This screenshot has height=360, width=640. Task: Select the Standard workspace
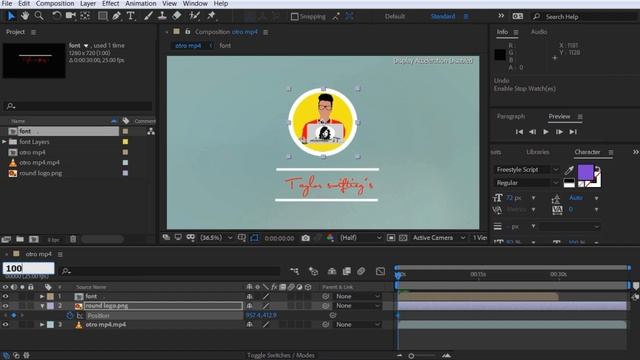point(443,17)
